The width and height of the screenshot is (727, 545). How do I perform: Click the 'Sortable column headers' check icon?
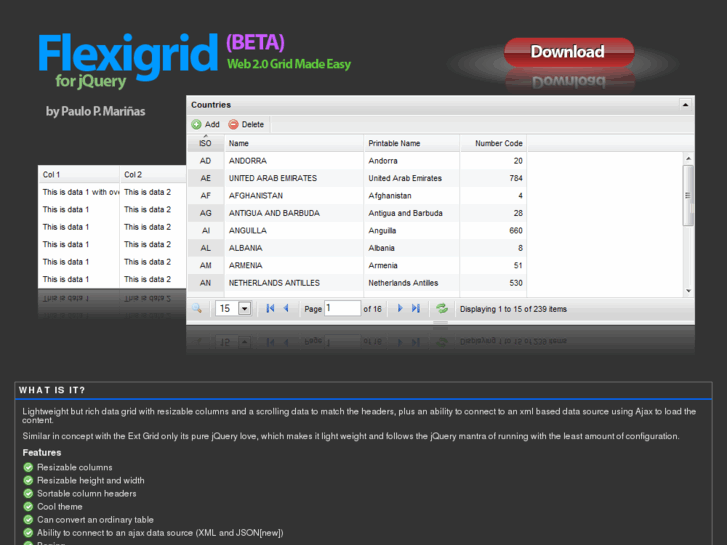28,493
